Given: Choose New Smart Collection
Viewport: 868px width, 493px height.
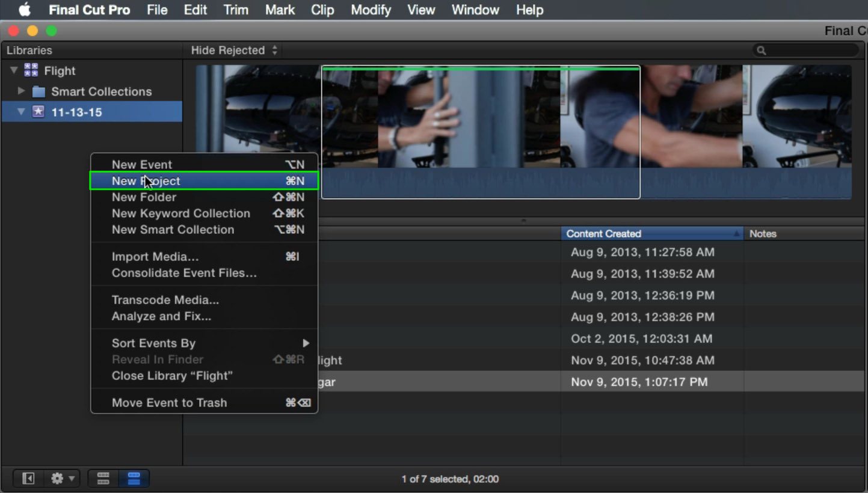Looking at the screenshot, I should pyautogui.click(x=204, y=230).
